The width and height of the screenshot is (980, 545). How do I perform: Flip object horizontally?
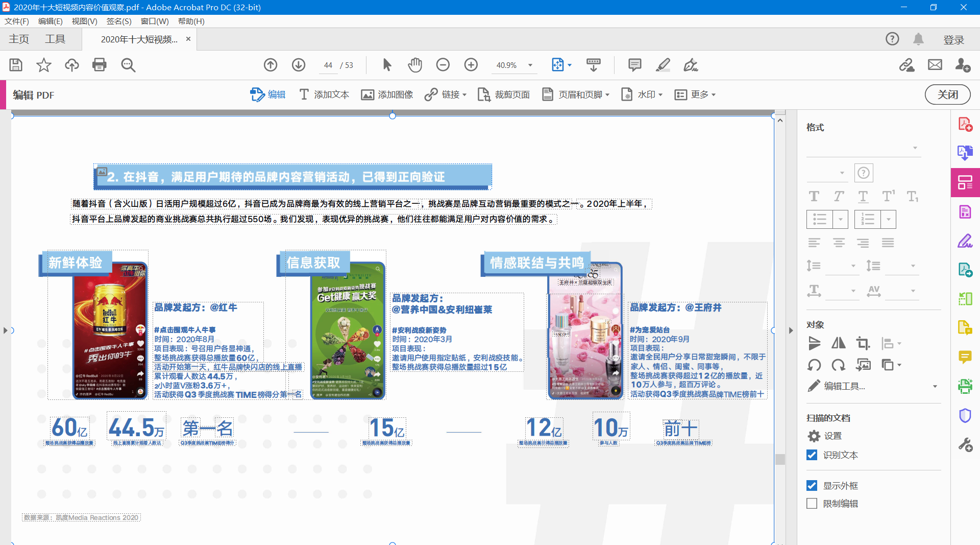tap(839, 343)
